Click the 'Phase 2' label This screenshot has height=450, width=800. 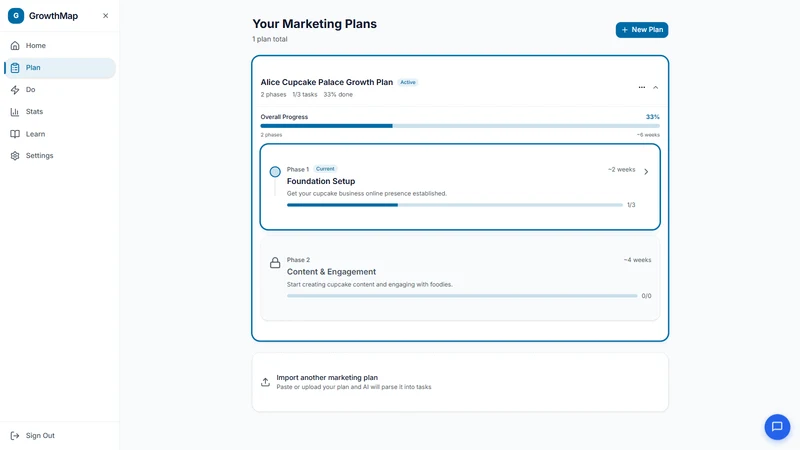[298, 260]
